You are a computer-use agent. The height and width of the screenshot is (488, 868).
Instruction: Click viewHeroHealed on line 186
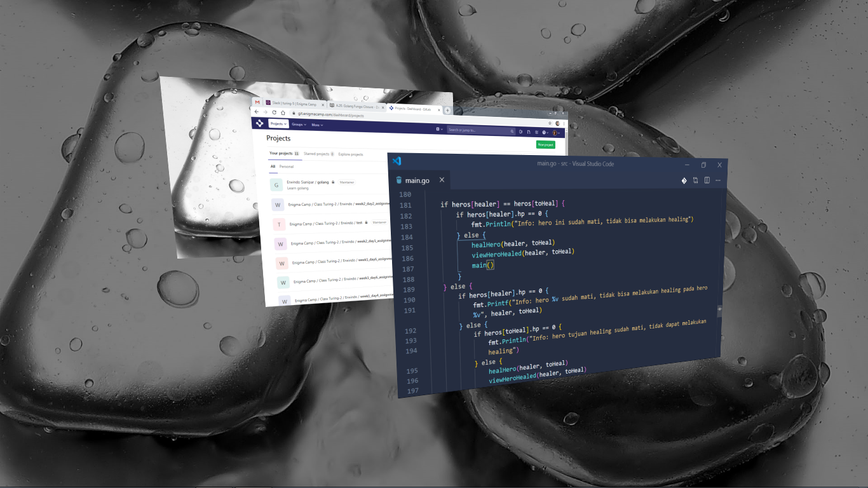(522, 253)
